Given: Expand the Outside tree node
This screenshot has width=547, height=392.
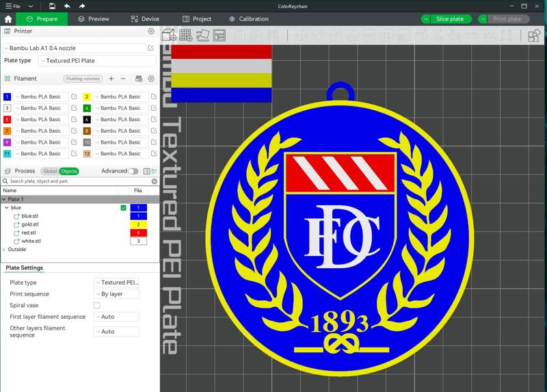Looking at the screenshot, I should tap(4, 250).
